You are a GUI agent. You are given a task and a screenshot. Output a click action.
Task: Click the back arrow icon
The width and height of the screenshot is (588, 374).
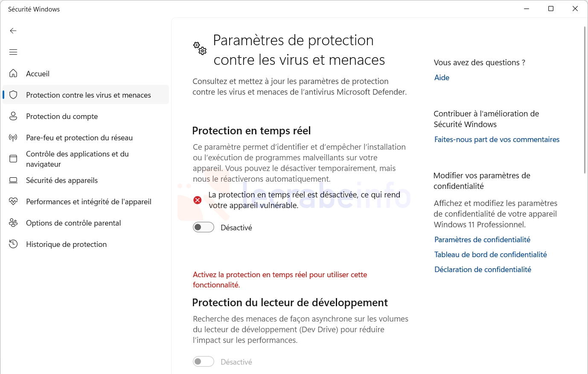coord(13,31)
